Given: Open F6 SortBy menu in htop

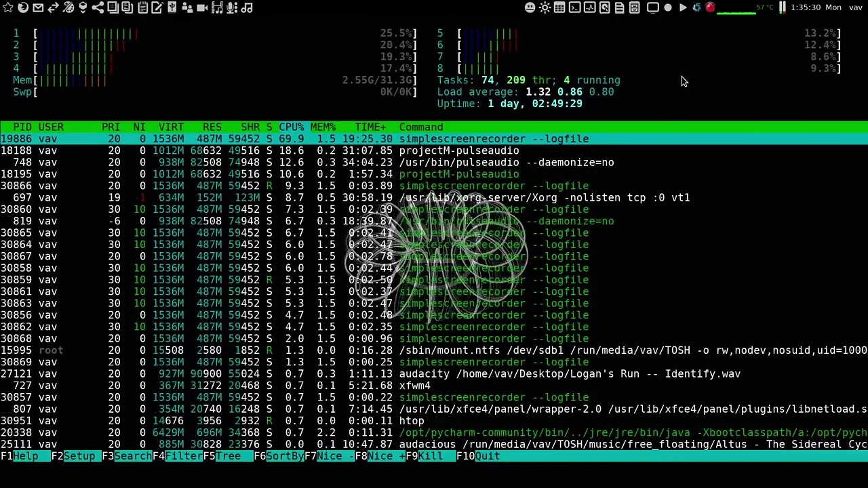Looking at the screenshot, I should tap(279, 456).
